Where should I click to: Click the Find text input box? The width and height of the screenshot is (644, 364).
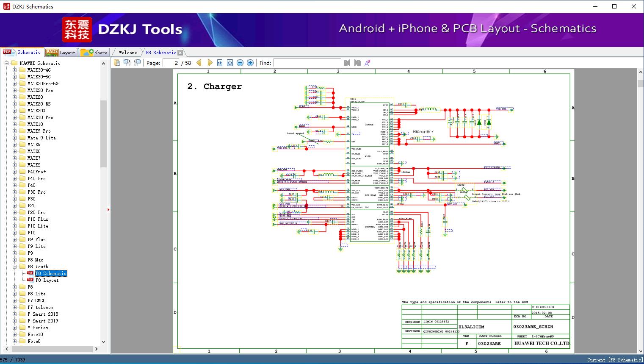[307, 63]
